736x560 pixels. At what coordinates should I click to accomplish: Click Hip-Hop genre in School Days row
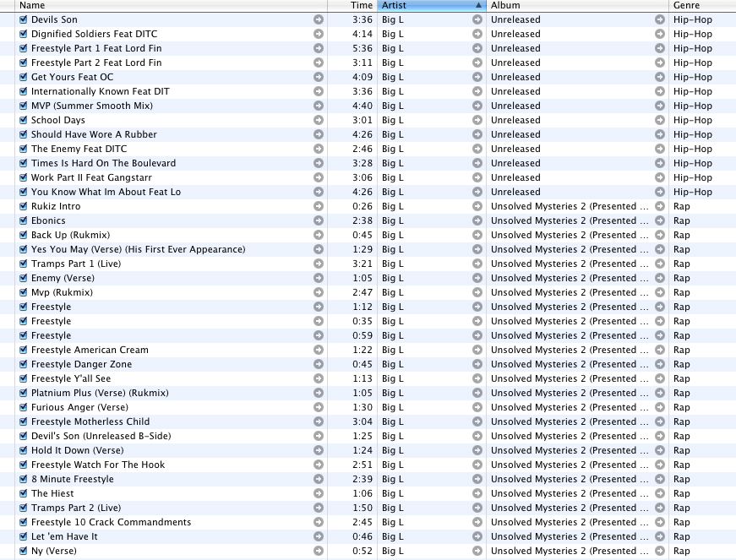[692, 120]
